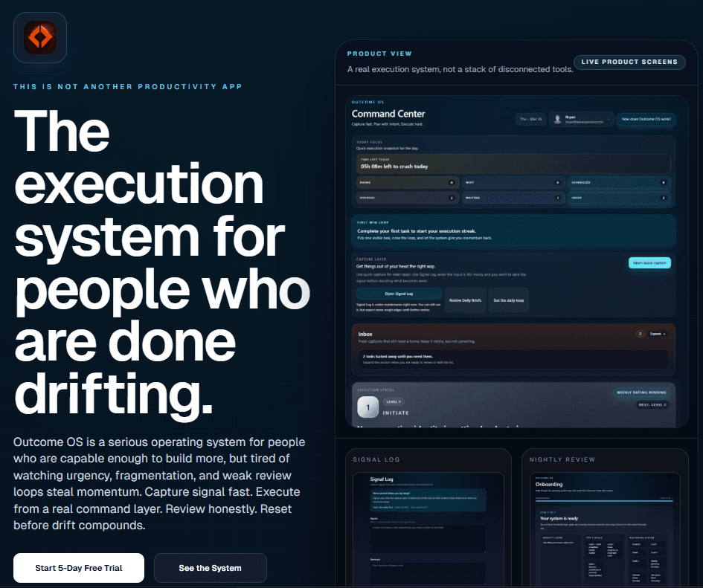Click the See the daily loop button

tap(509, 300)
